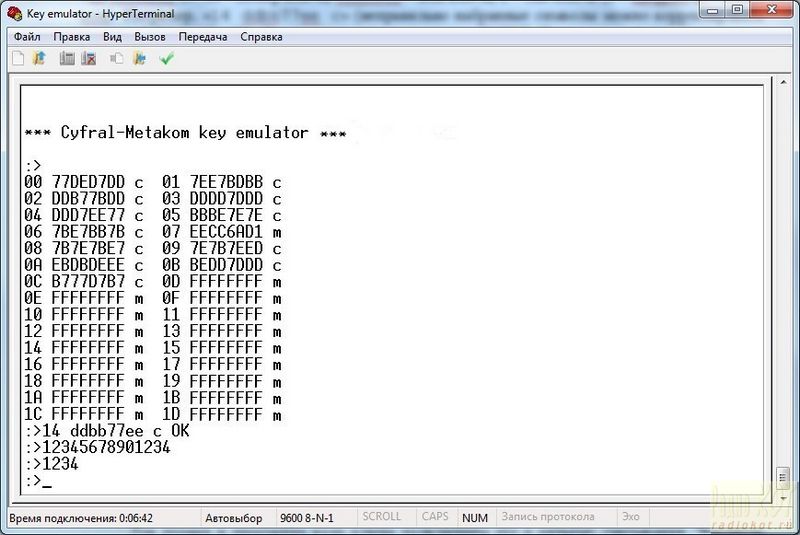The image size is (800, 535).
Task: Click the last prompt with blinking cursor
Action: coord(38,481)
